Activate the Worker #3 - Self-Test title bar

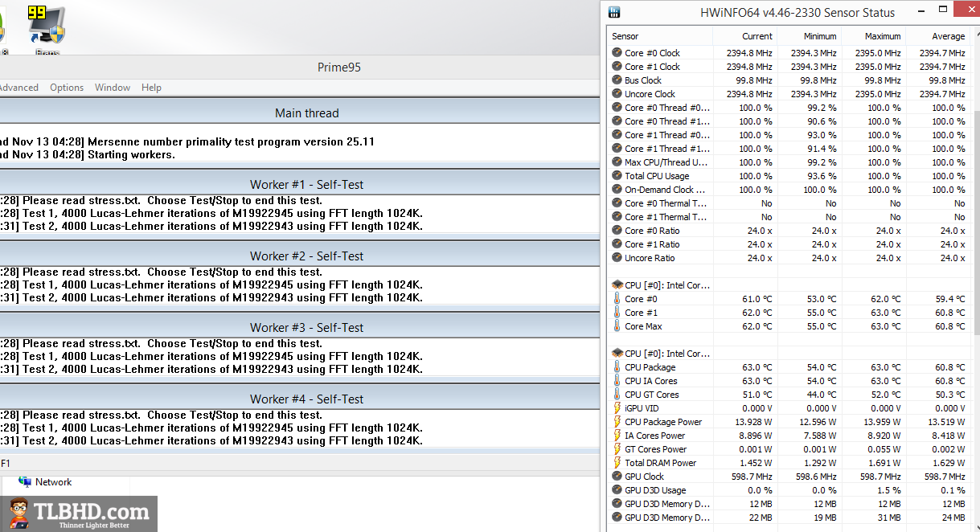[x=301, y=328]
